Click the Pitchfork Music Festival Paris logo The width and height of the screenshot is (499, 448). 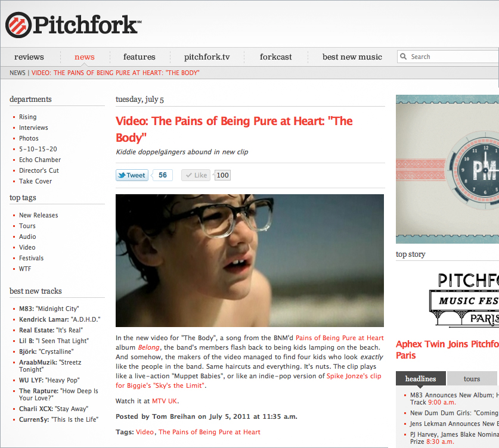[x=464, y=300]
